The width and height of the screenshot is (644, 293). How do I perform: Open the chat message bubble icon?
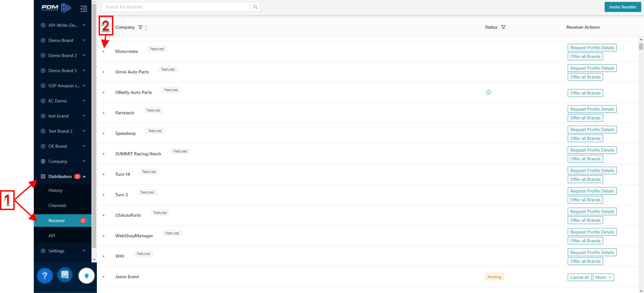point(65,275)
